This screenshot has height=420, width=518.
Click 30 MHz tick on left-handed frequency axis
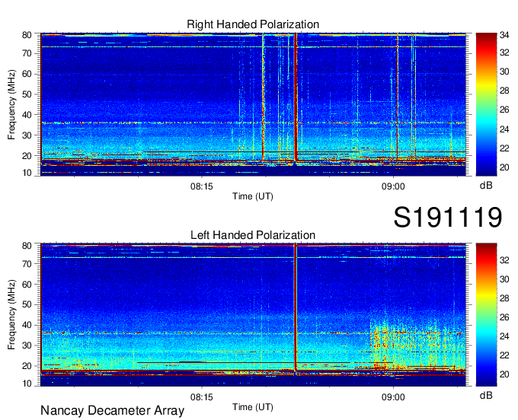pyautogui.click(x=27, y=345)
